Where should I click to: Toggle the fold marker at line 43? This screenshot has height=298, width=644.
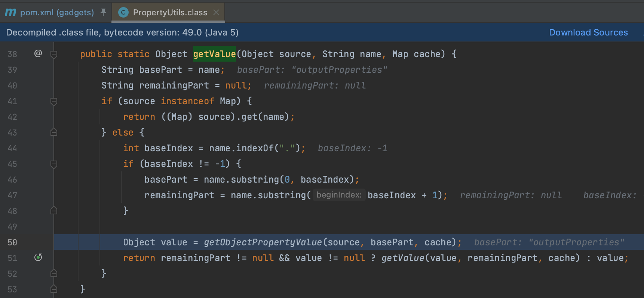point(54,133)
